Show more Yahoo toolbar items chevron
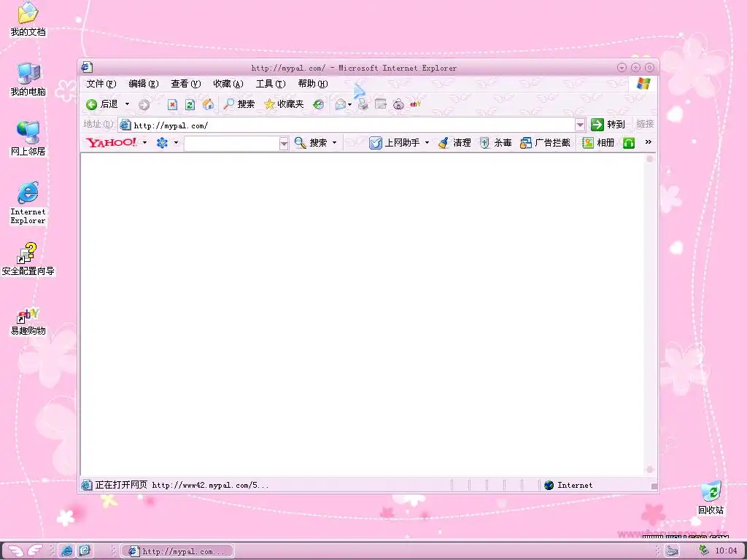Image resolution: width=747 pixels, height=560 pixels. pos(648,142)
